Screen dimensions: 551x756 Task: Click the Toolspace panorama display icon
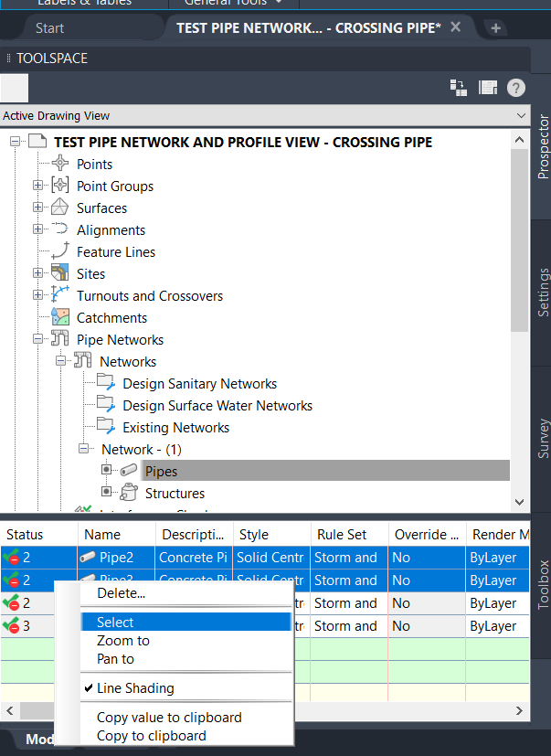tap(487, 88)
